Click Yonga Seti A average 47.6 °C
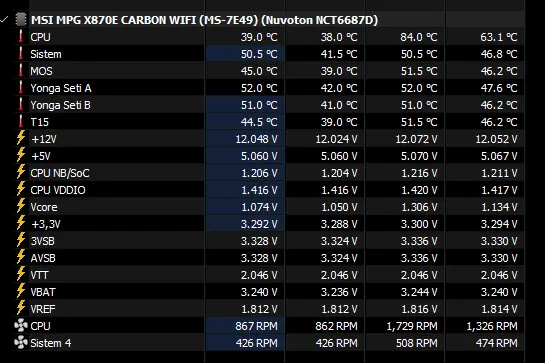Viewport: 545px width, 363px height. coord(499,88)
